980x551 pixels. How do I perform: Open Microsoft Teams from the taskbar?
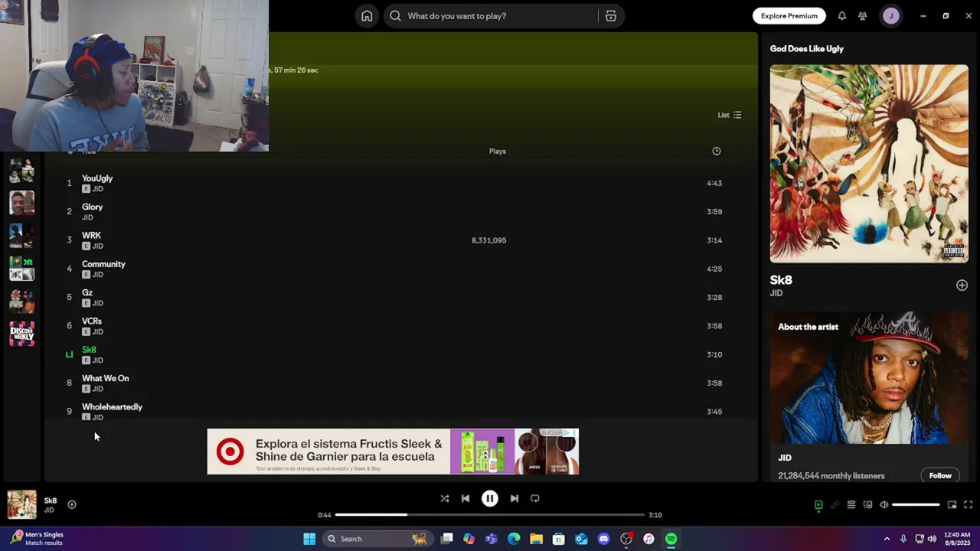[492, 539]
